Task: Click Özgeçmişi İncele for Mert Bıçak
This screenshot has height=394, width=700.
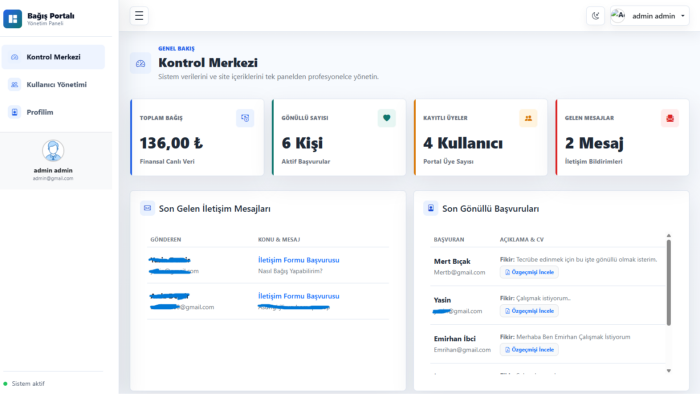Action: (529, 272)
